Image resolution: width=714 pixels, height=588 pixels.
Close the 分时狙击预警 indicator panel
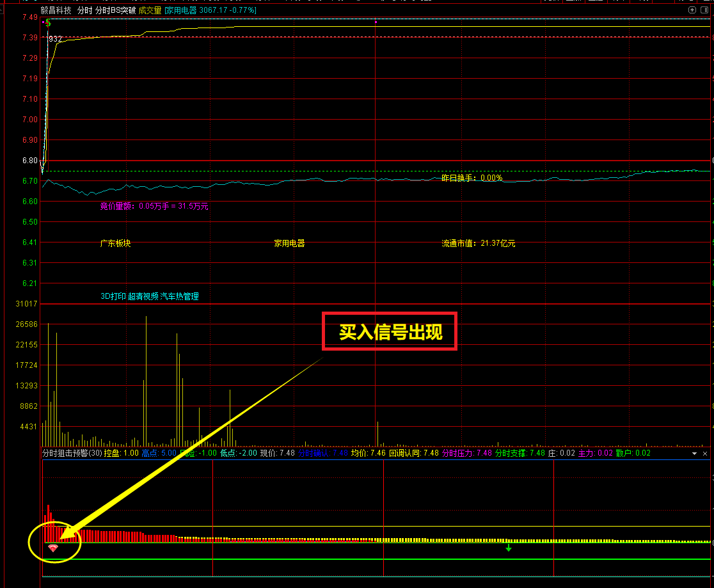point(706,453)
